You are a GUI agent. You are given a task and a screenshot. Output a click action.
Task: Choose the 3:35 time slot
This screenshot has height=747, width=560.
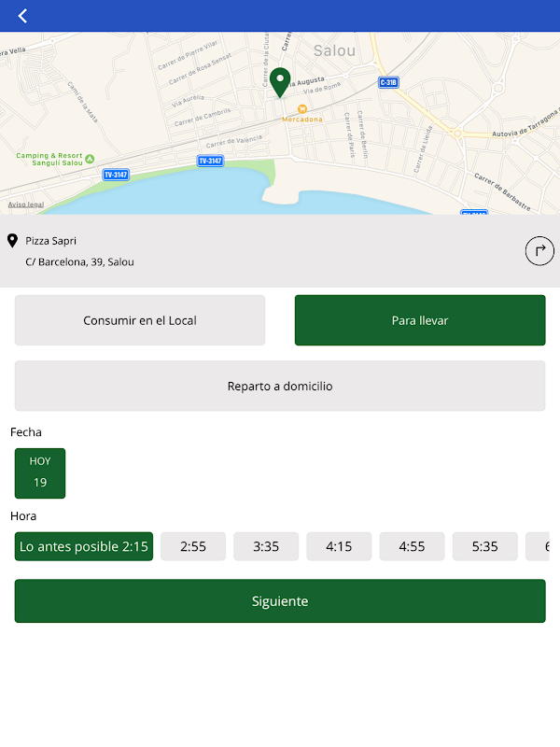tap(266, 546)
